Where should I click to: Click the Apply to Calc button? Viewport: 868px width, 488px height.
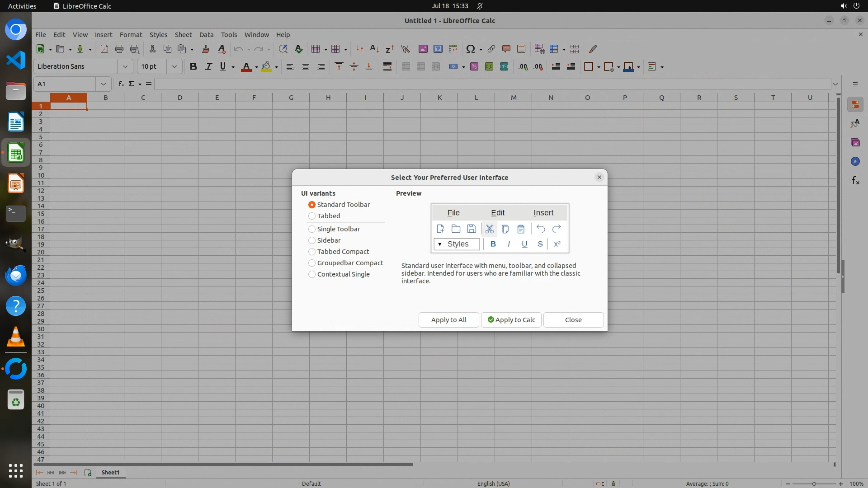511,320
